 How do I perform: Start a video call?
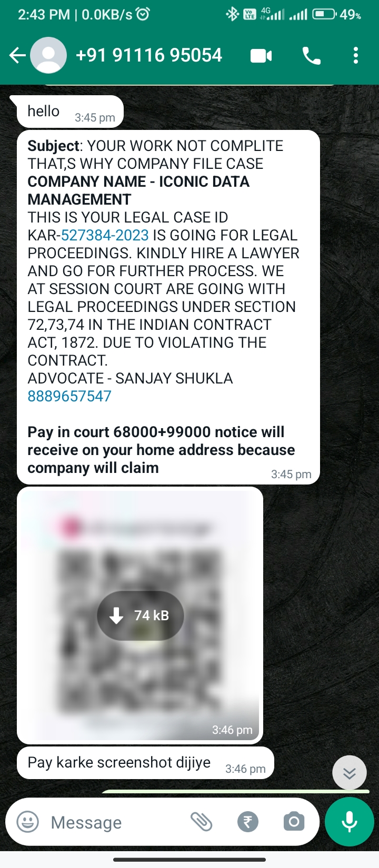261,56
